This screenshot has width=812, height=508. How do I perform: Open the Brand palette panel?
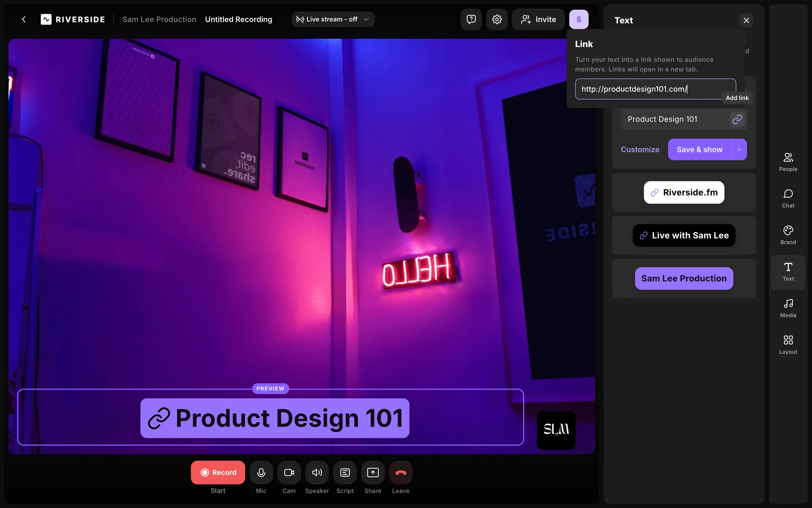788,235
